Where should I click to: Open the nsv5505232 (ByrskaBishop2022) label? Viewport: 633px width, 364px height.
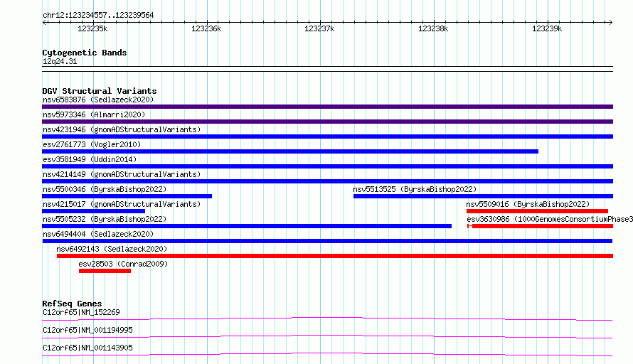click(x=105, y=219)
